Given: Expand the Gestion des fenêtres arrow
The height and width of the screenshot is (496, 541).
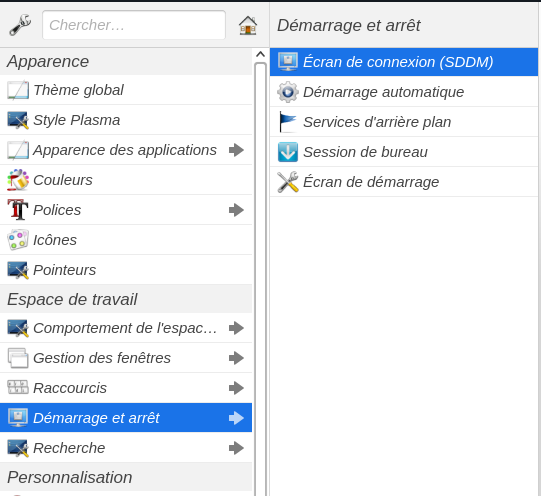Looking at the screenshot, I should point(236,358).
